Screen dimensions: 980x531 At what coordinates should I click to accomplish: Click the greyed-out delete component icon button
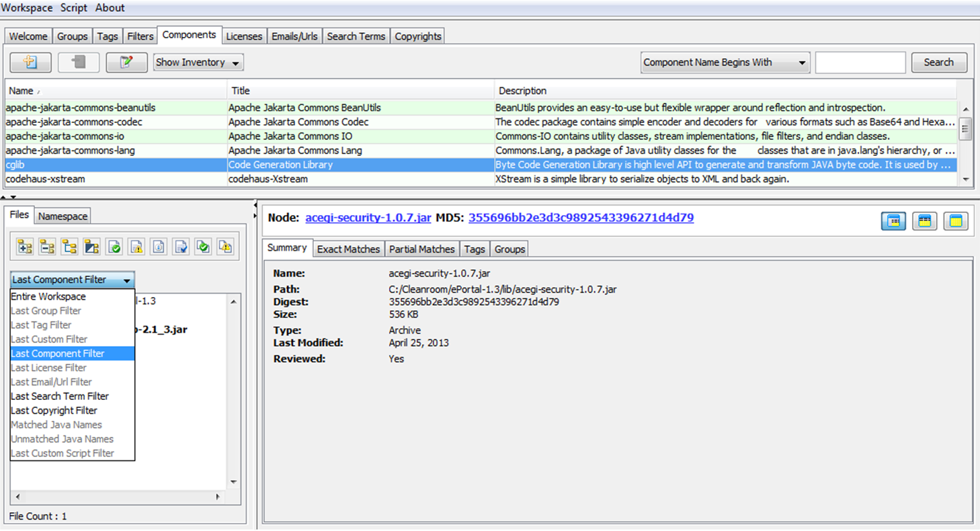click(x=79, y=63)
